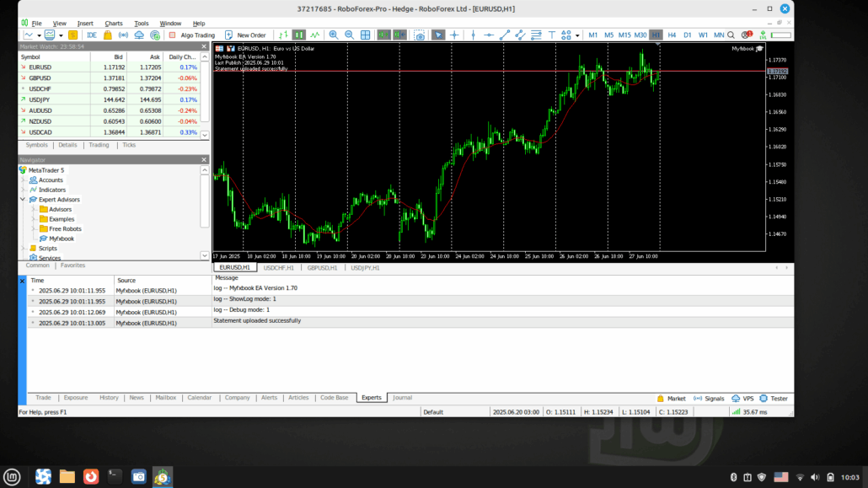
Task: Zoom in on the chart
Action: pyautogui.click(x=333, y=35)
